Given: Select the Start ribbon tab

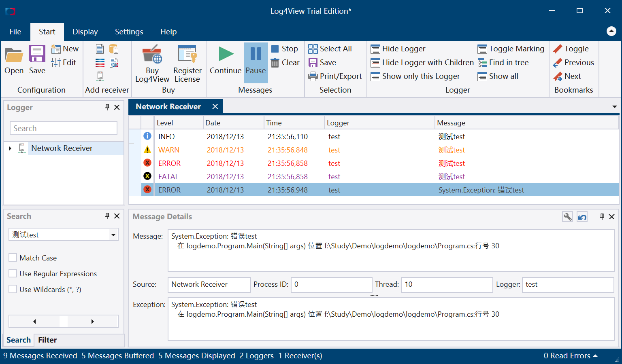Looking at the screenshot, I should tap(47, 32).
